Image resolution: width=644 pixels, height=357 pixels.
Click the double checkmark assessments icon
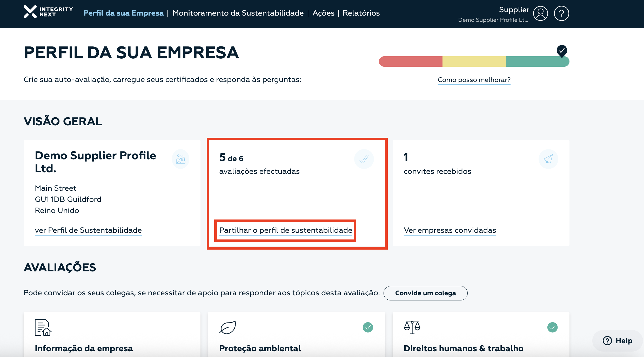click(364, 159)
